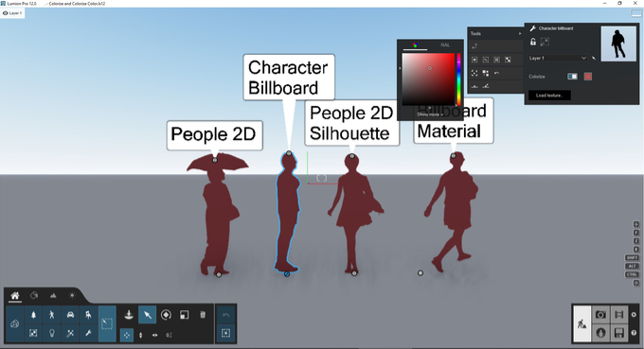Viewport: 644px width, 349px height.
Task: Click the Character billboard preview thumbnail
Action: pos(618,44)
